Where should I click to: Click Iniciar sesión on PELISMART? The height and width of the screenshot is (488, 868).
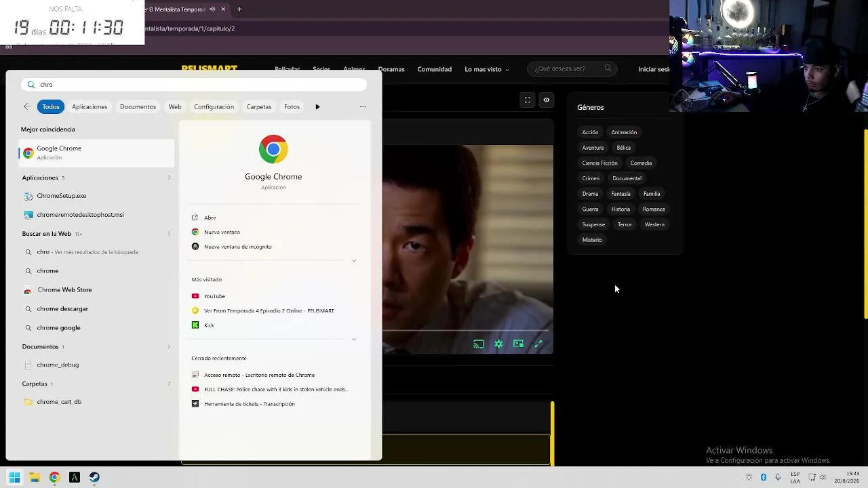click(654, 69)
